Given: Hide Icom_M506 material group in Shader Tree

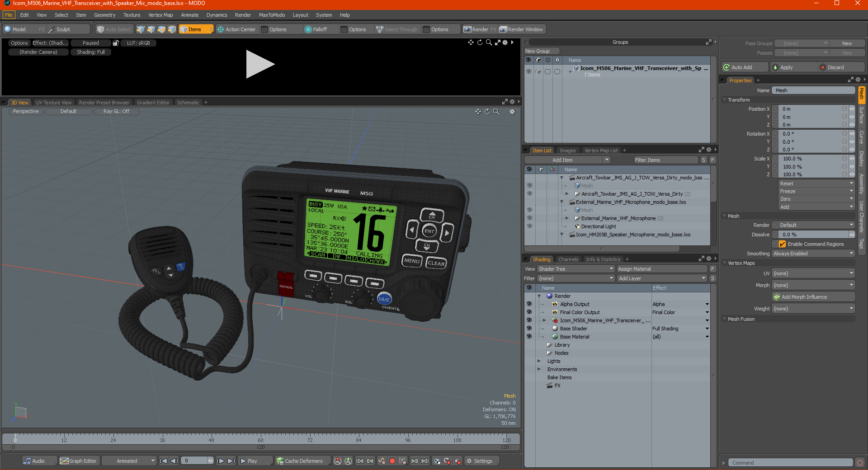Looking at the screenshot, I should tap(529, 320).
